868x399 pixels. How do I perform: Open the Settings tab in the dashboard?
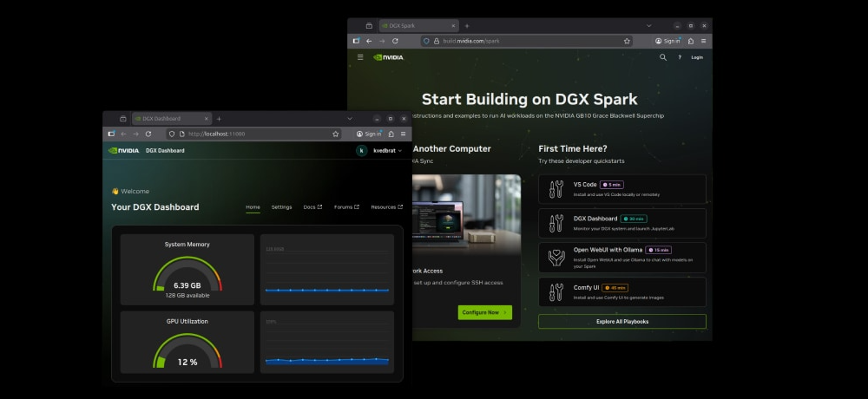point(282,207)
